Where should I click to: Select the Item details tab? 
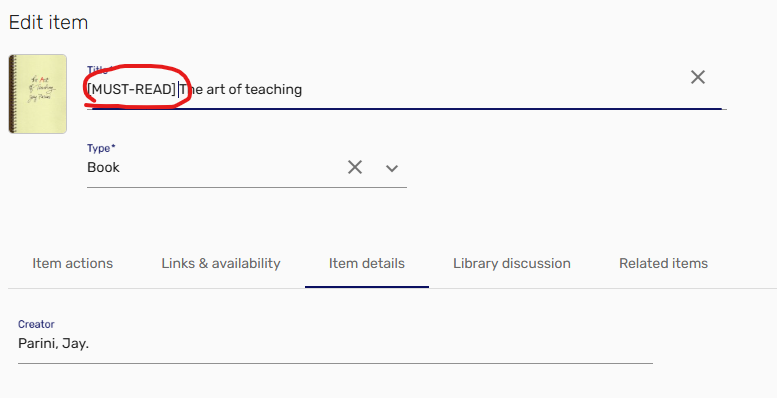[x=367, y=263]
